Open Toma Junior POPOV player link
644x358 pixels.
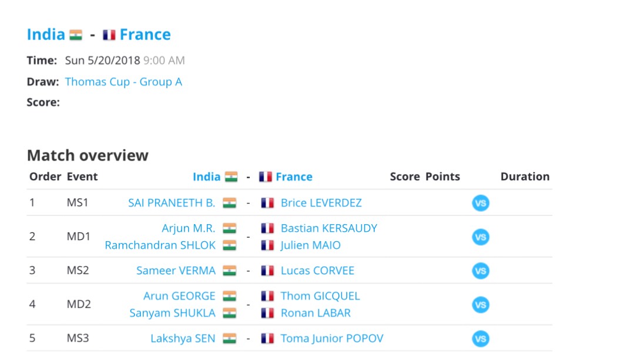coord(332,339)
